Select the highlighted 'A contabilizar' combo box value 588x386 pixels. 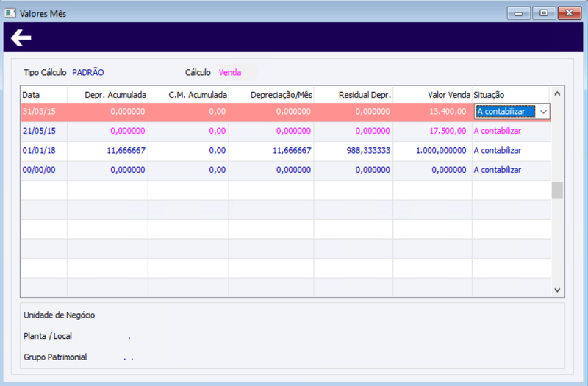(x=505, y=112)
